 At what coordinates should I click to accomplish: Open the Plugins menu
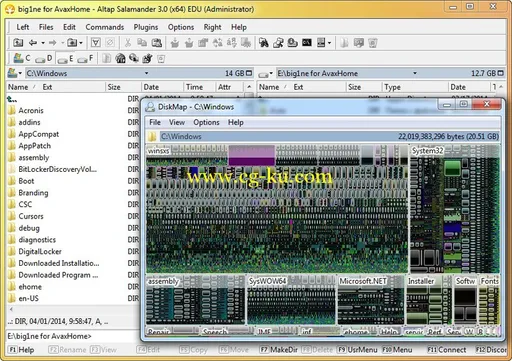[146, 27]
